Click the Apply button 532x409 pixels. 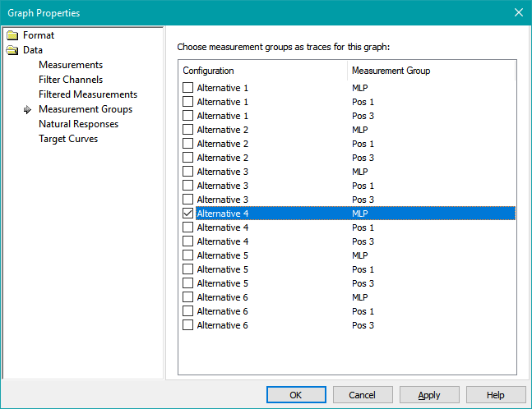[x=429, y=395]
